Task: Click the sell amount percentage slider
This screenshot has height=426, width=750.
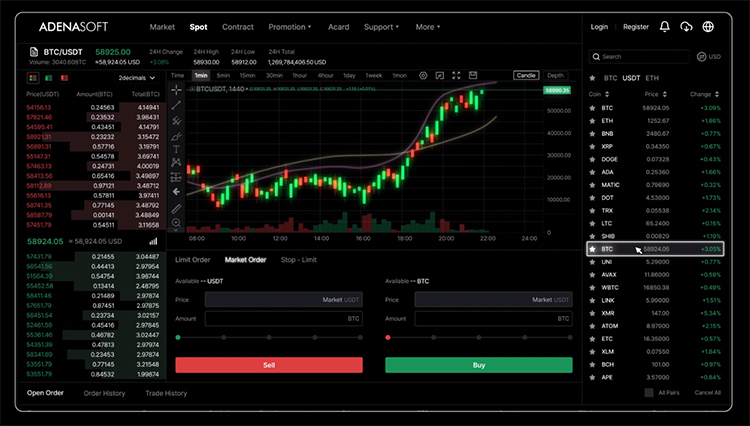Action: [268, 338]
